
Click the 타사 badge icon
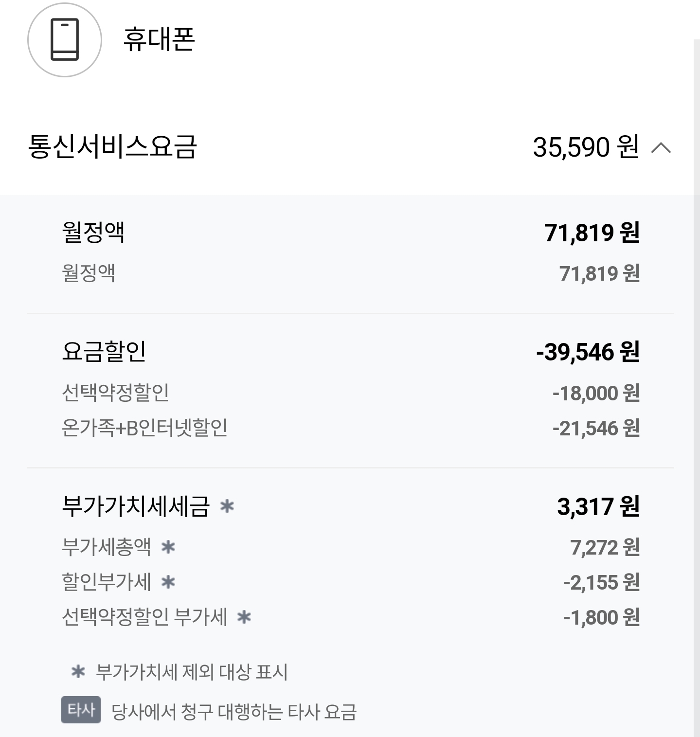pos(81,710)
